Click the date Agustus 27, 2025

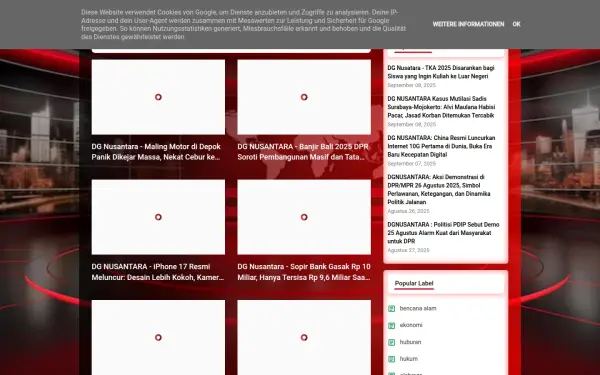point(408,250)
